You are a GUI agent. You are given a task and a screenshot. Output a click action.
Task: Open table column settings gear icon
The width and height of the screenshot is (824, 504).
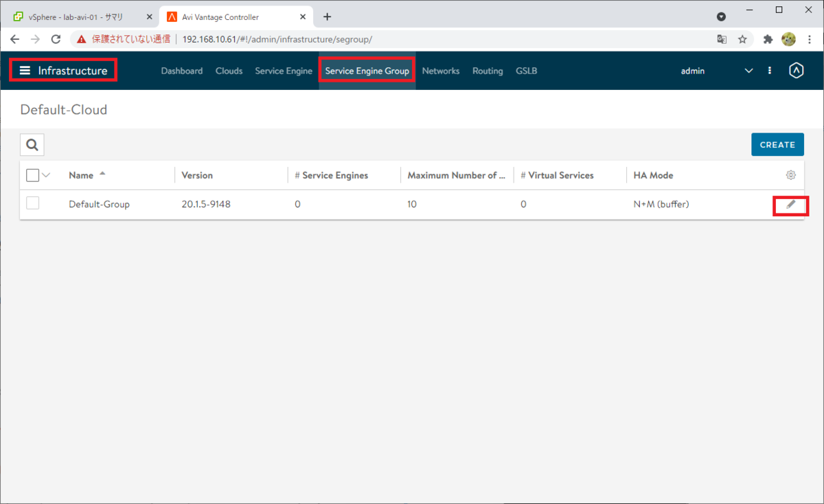[791, 175]
